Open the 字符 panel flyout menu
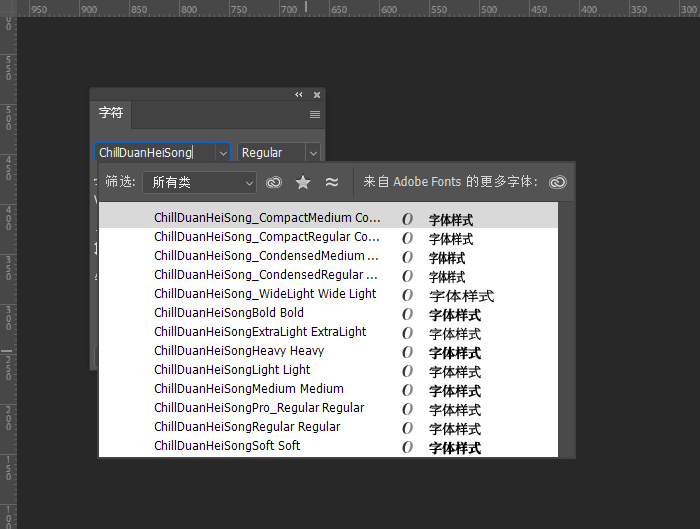The height and width of the screenshot is (529, 700). 315,114
